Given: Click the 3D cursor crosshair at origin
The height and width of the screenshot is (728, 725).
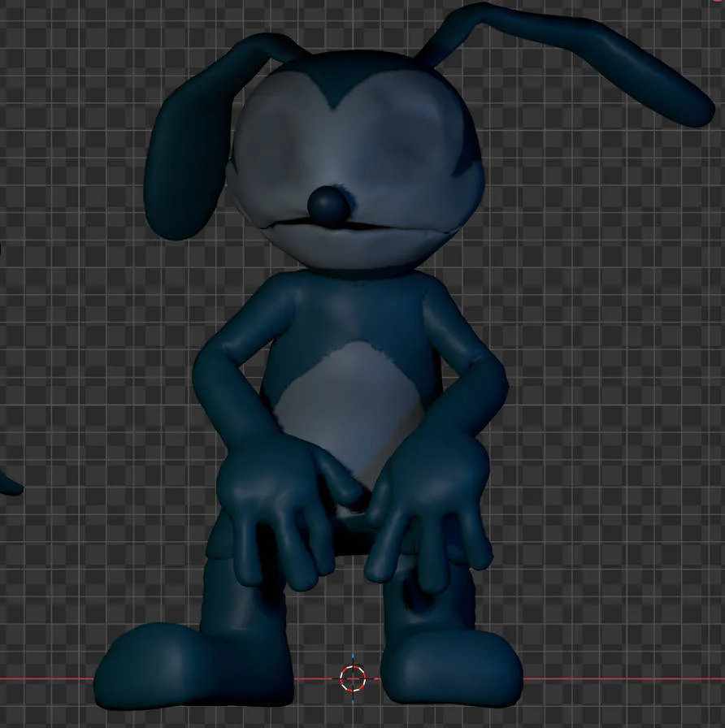Looking at the screenshot, I should pos(353,678).
